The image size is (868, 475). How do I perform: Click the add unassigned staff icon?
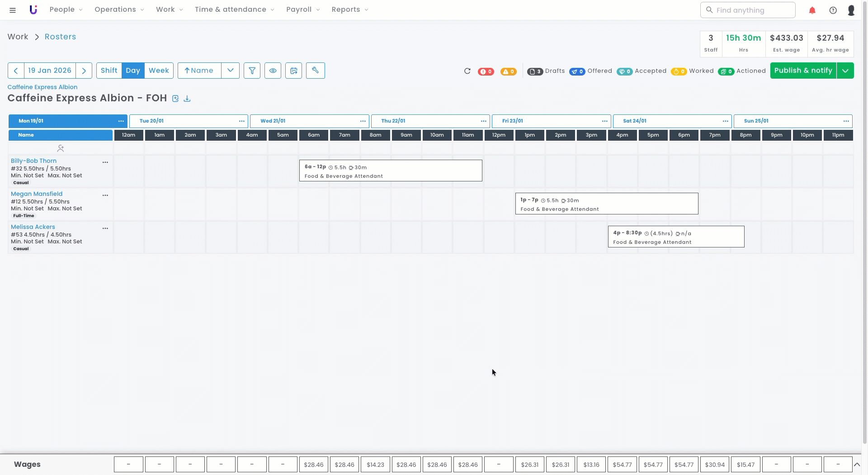pyautogui.click(x=61, y=148)
